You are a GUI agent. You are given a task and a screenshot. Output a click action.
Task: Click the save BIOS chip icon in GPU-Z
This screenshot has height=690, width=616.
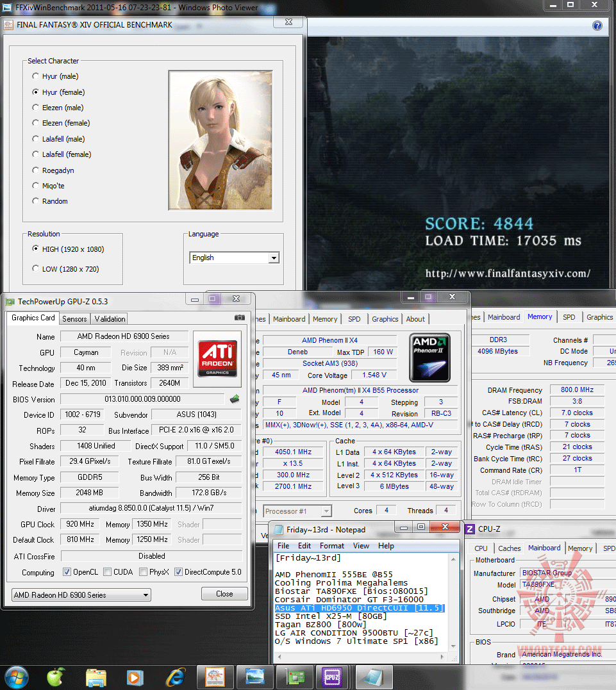tap(235, 398)
